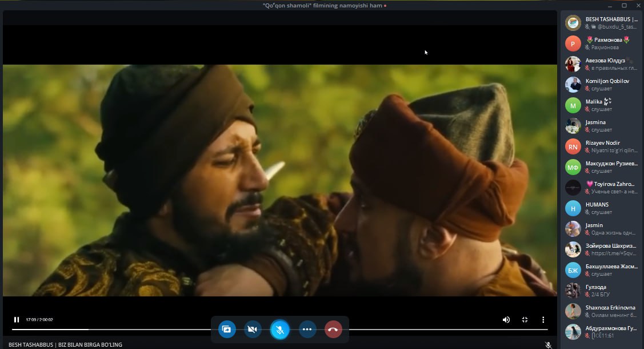
Task: Click the window title "Qo'qon shamoli" text
Action: 322,5
